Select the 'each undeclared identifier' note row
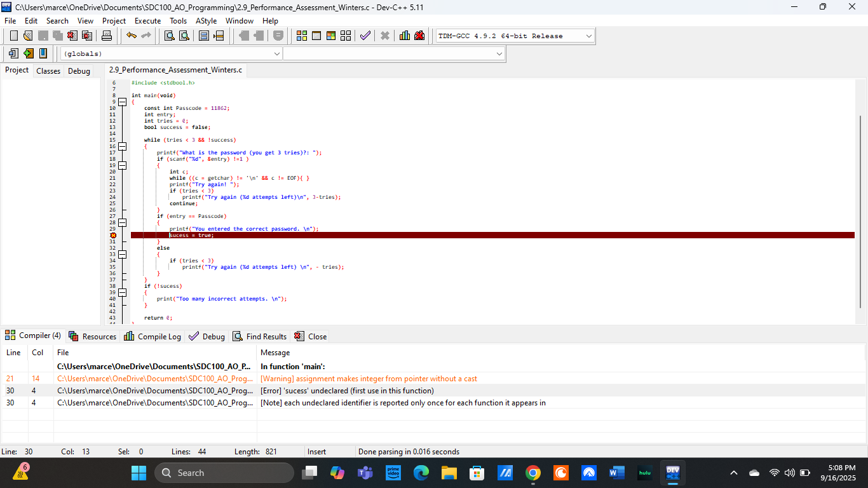 pos(433,403)
